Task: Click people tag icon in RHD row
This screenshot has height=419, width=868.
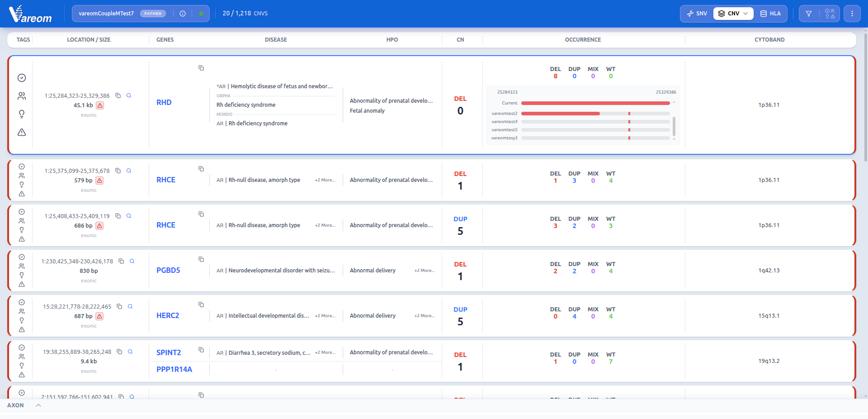Action: coord(22,96)
